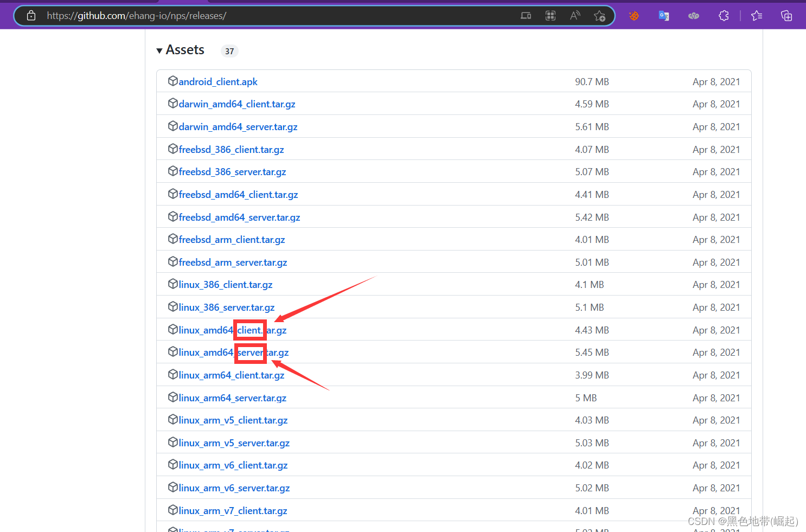
Task: Click the 5.42 MB size value
Action: [x=592, y=217]
